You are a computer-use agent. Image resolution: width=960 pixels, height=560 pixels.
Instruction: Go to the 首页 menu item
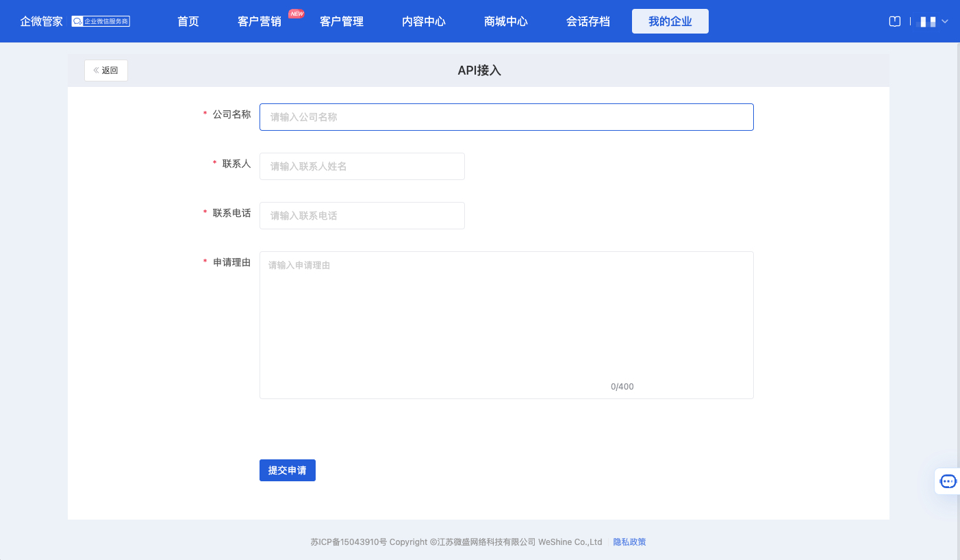(187, 21)
